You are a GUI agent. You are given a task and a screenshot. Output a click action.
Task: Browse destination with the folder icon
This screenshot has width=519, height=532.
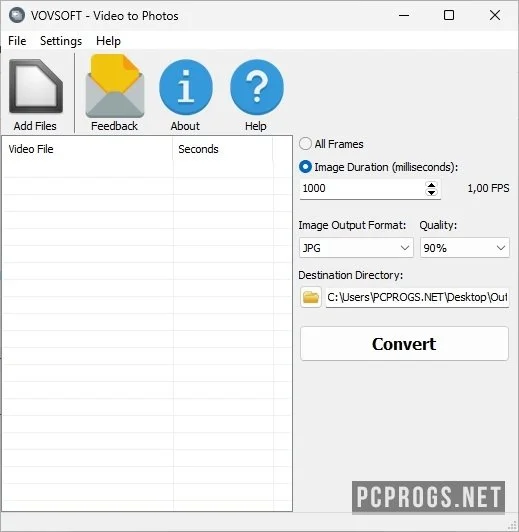point(311,297)
